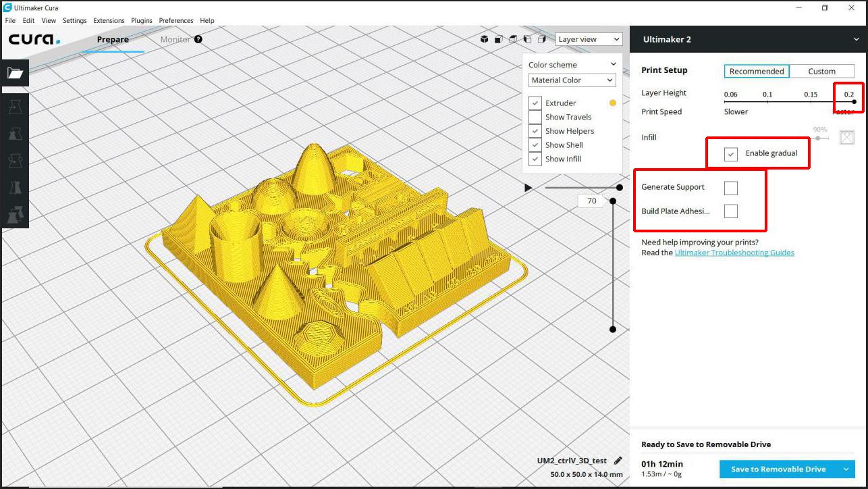868x489 pixels.
Task: Toggle the Extruder checkbox
Action: point(535,103)
